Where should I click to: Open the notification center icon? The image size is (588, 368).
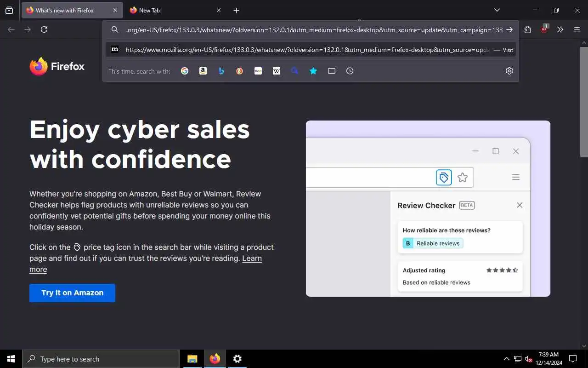[x=573, y=359]
